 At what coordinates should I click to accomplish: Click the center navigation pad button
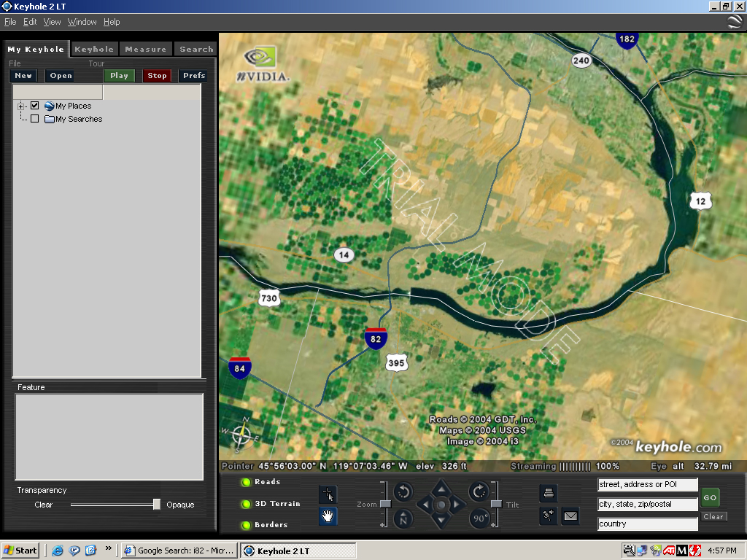click(441, 505)
